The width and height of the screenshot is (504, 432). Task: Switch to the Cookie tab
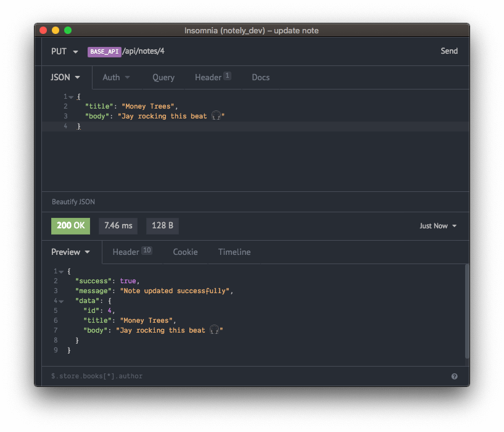[185, 252]
